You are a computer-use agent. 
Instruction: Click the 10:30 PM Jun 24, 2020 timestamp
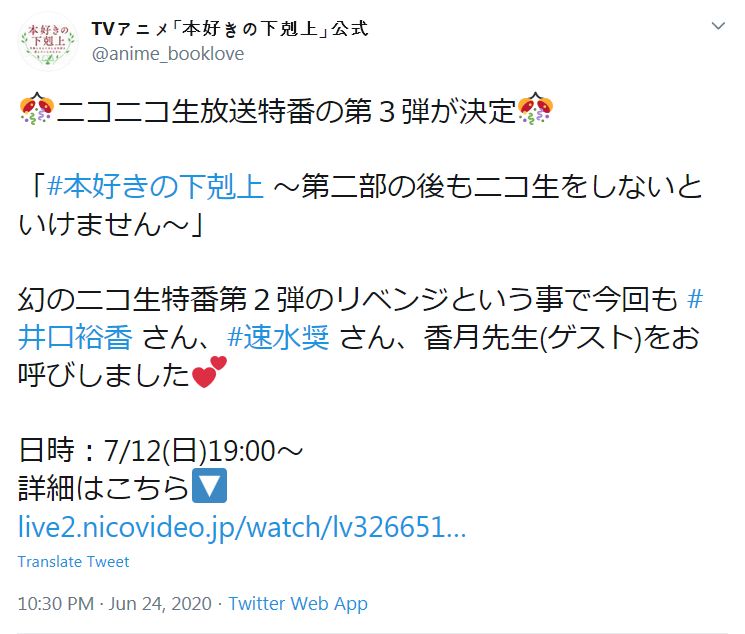(115, 604)
